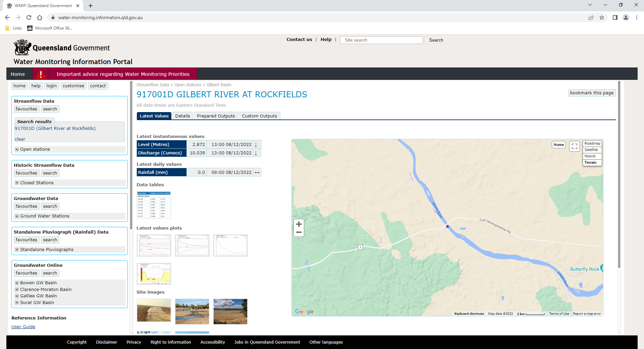Select the Roadmap map type
The height and width of the screenshot is (349, 644).
[592, 143]
